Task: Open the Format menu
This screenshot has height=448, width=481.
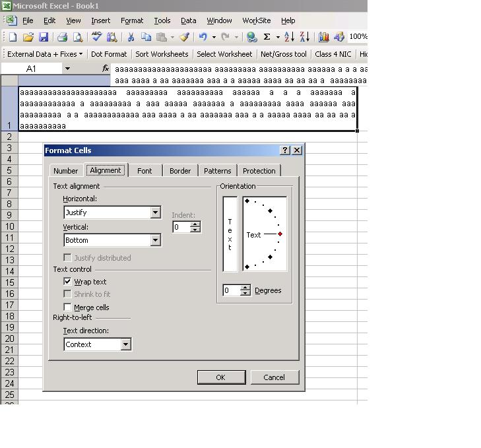Action: 132,20
